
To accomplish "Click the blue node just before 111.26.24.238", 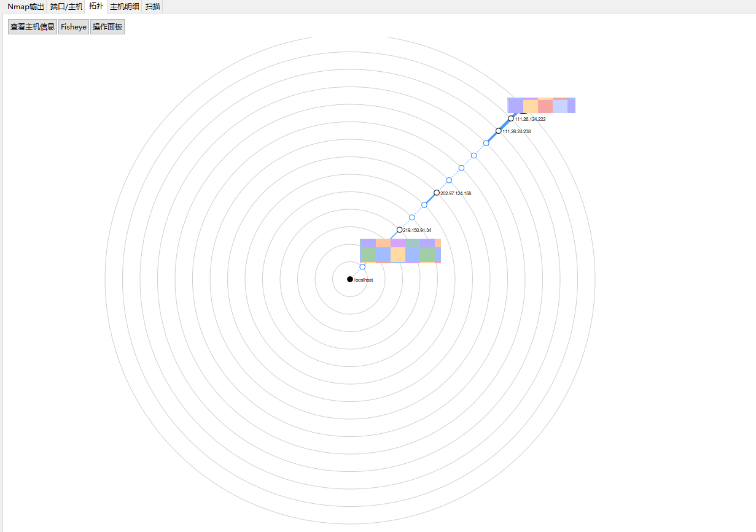I will point(486,143).
